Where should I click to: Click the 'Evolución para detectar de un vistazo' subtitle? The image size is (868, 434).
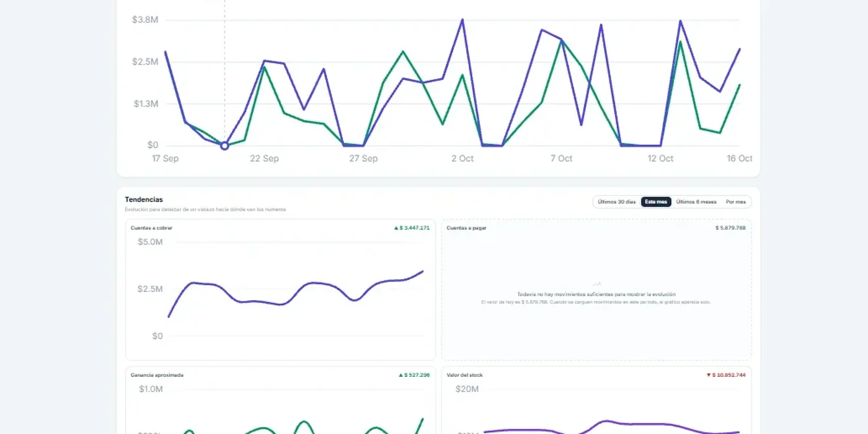pos(205,210)
